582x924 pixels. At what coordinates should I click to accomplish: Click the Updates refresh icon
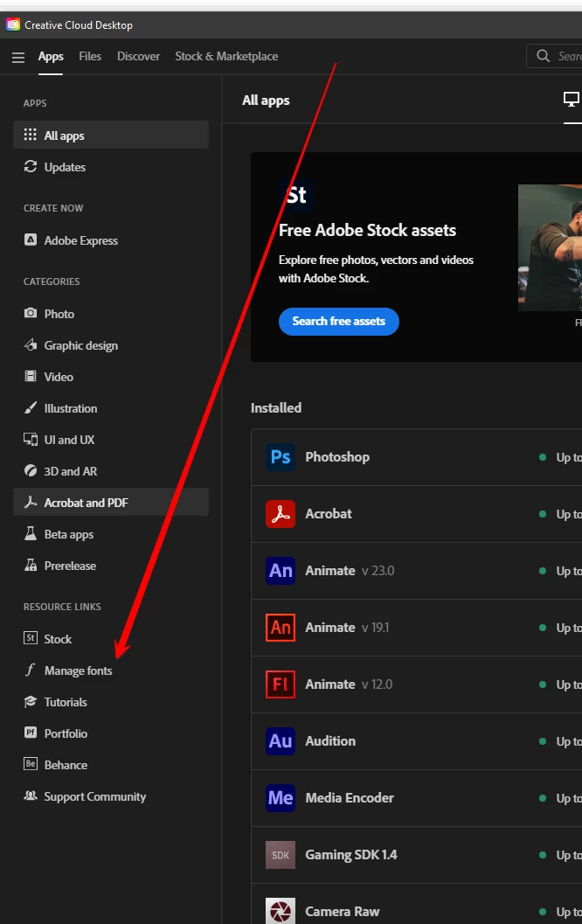(30, 167)
